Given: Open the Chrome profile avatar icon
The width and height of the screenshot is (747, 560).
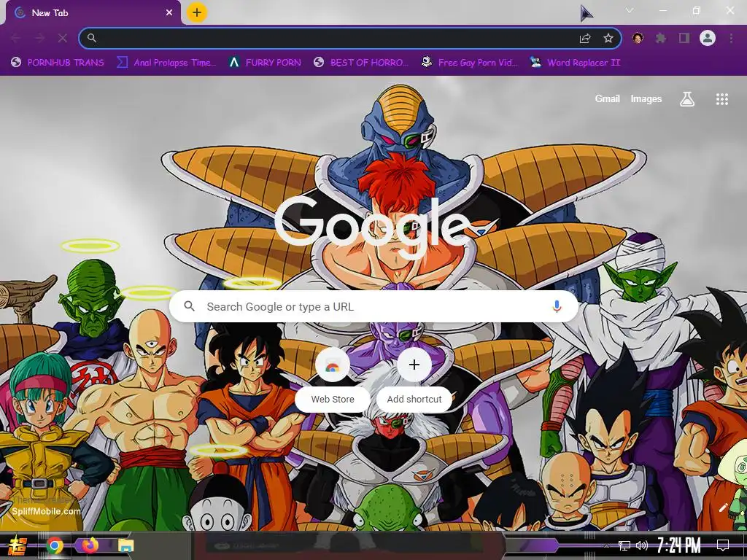Looking at the screenshot, I should 708,38.
